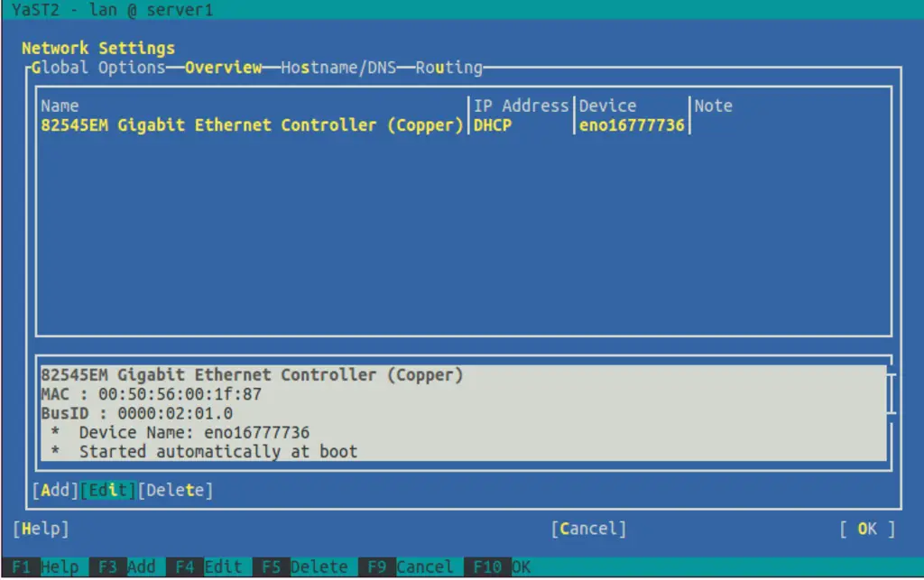Click the controller name in details panel
The height and width of the screenshot is (580, 924).
[x=253, y=375]
